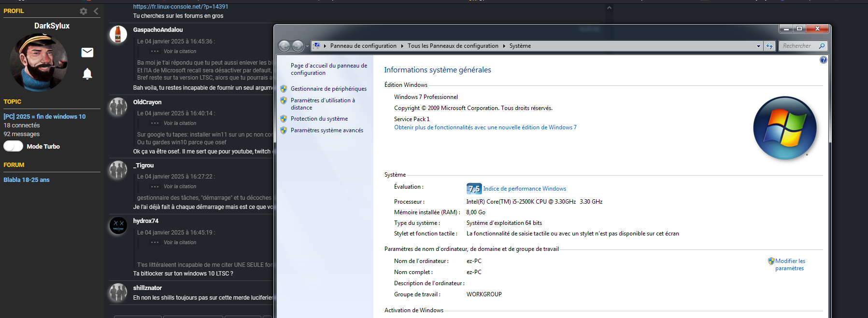Viewport: 868px width, 318px height.
Task: Click DarkSylux profile avatar picture
Action: coord(39,62)
